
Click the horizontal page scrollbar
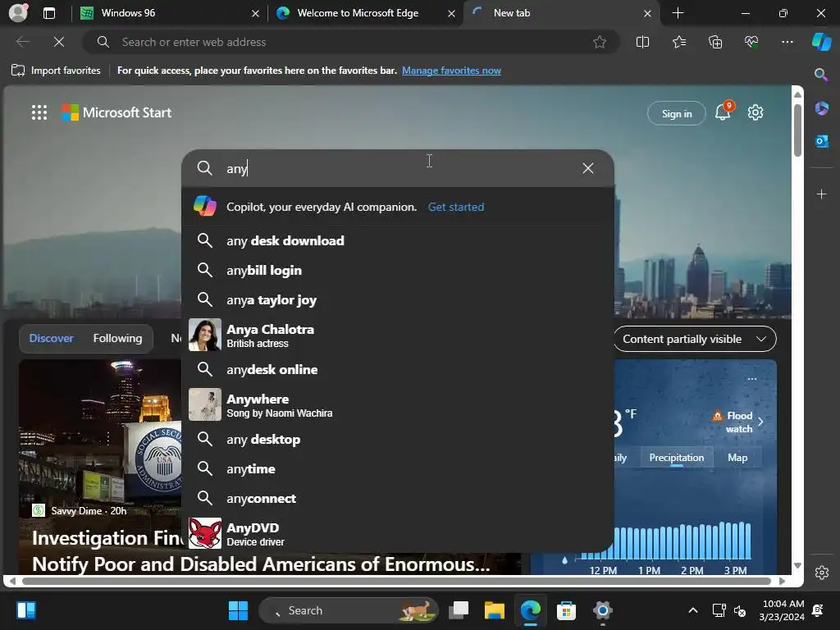[x=397, y=581]
